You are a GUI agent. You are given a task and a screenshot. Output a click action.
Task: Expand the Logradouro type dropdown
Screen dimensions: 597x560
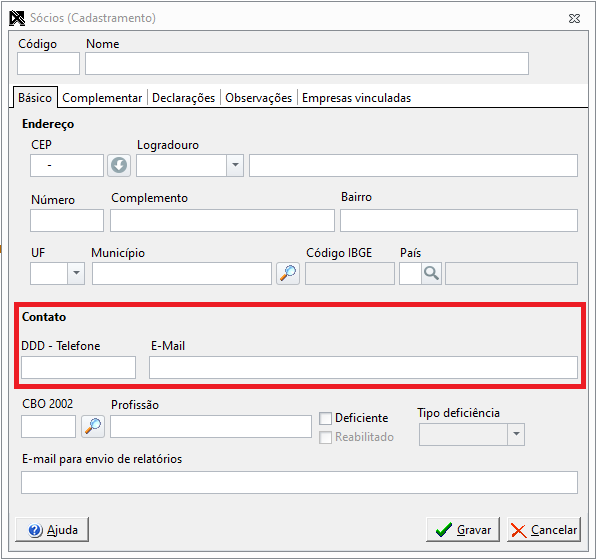[x=235, y=165]
